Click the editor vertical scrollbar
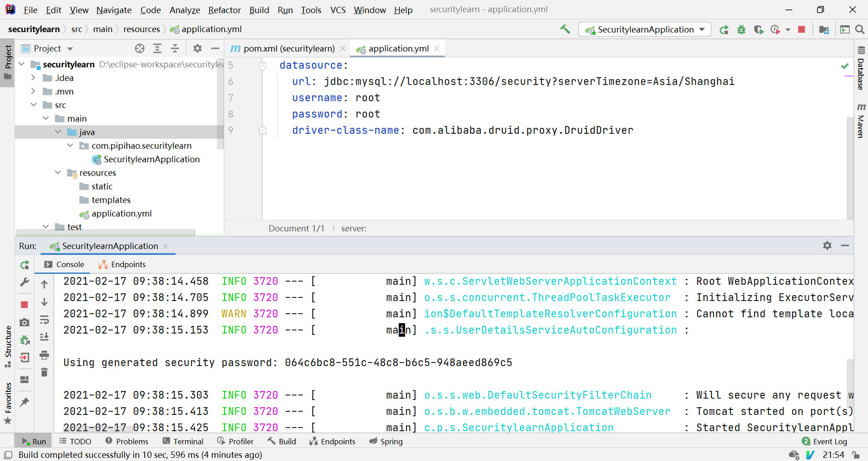This screenshot has width=868, height=461. click(x=850, y=167)
